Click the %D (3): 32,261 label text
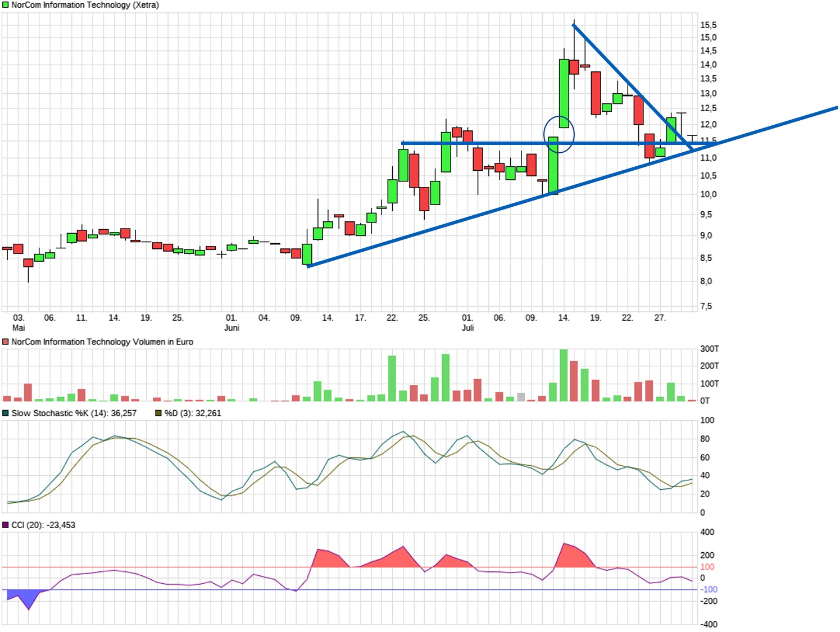Viewport: 840px width, 632px height. 193,413
